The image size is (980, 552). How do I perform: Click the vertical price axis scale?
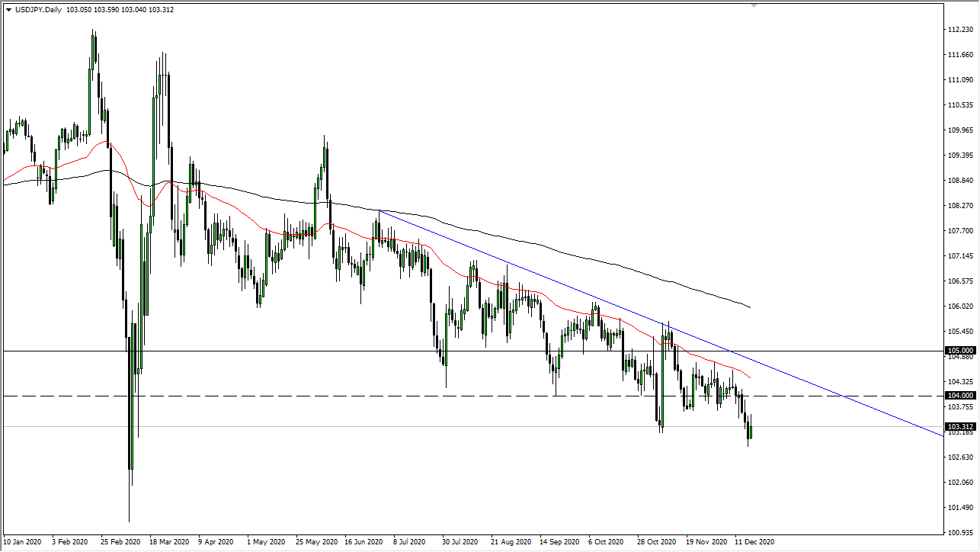[957, 267]
